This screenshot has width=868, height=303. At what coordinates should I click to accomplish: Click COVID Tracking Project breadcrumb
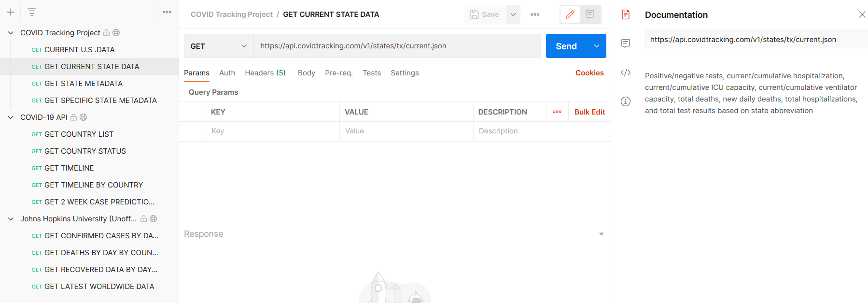click(232, 14)
